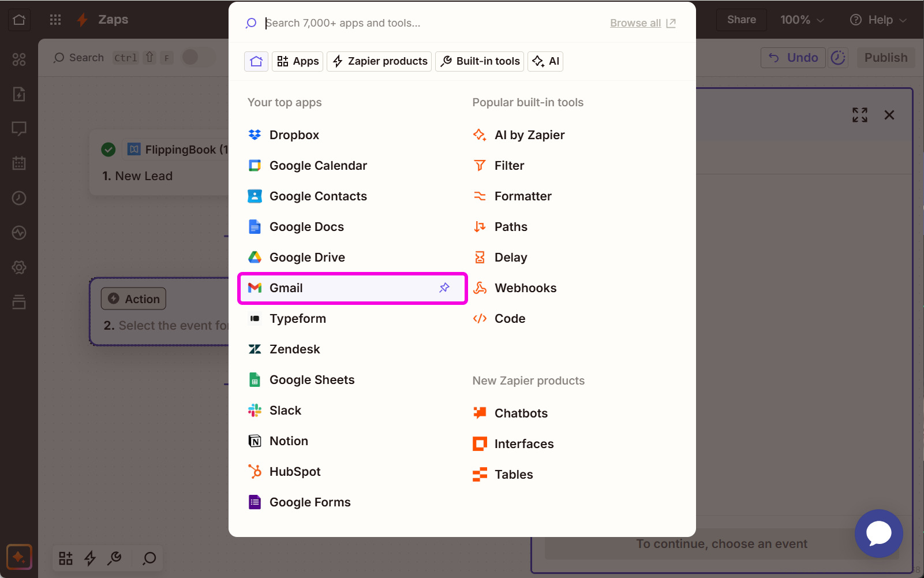This screenshot has width=924, height=578.
Task: Open the AI copilot sparkle button
Action: click(x=19, y=557)
